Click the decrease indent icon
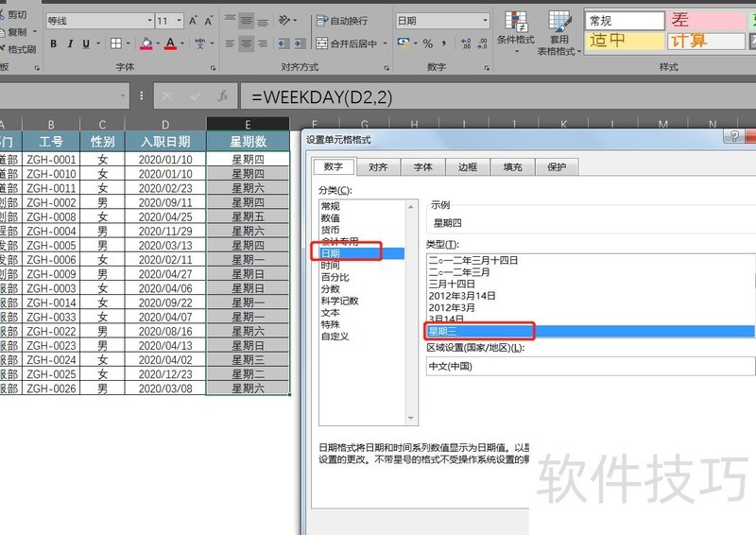This screenshot has width=756, height=535. pyautogui.click(x=284, y=43)
